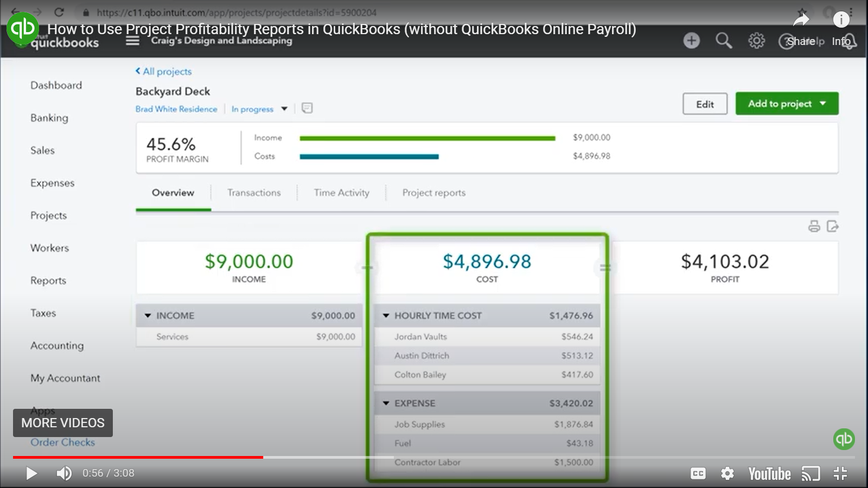Toggle fullscreen mode in the player
This screenshot has height=488, width=868.
coord(841,473)
